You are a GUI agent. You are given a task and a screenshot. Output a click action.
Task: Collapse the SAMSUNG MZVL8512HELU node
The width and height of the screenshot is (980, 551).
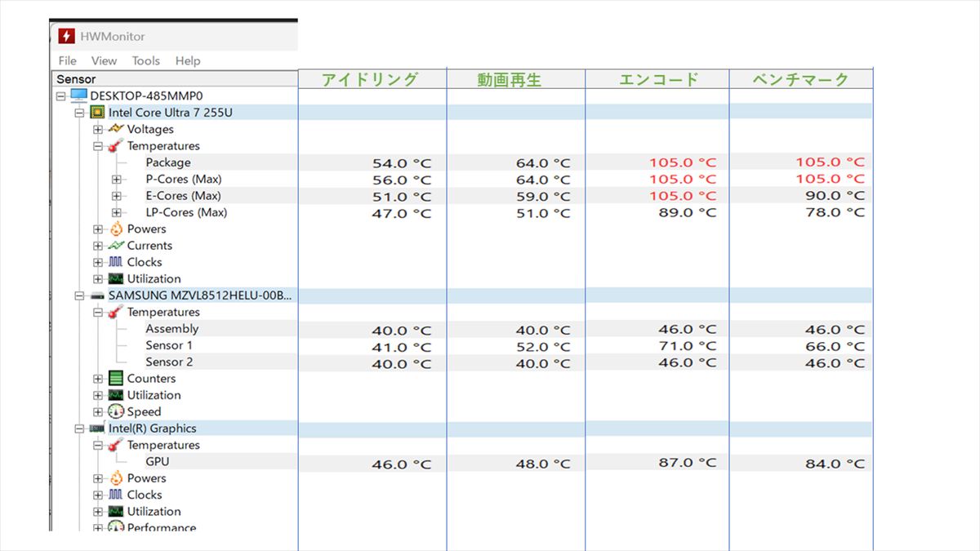(80, 295)
